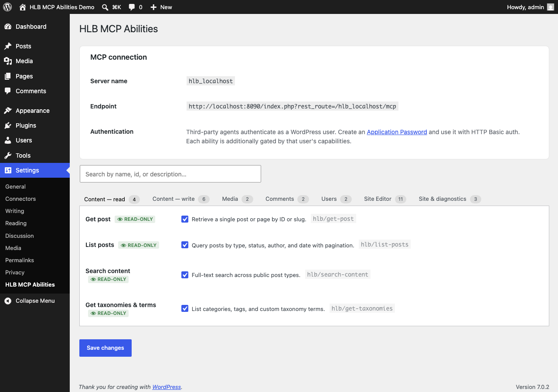This screenshot has height=392, width=558.
Task: Open the Application Password link
Action: pos(397,132)
